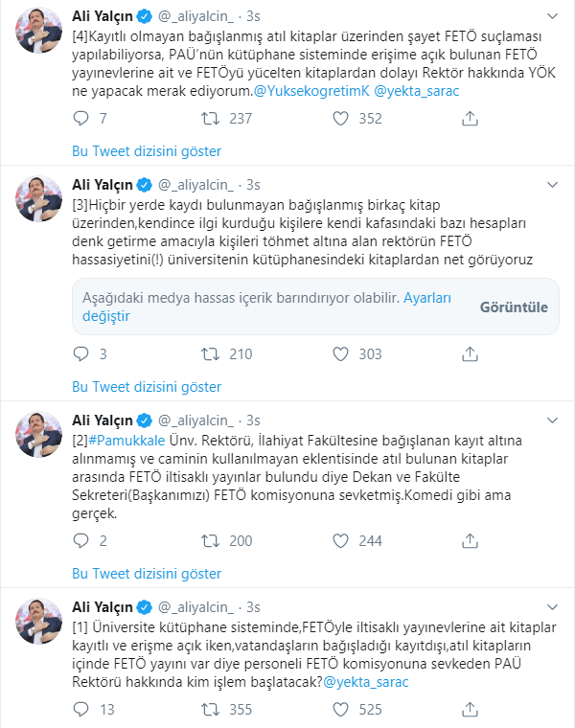Screen dimensions: 575x728
Task: Retweet the tweet with 200 retweets
Action: click(210, 541)
